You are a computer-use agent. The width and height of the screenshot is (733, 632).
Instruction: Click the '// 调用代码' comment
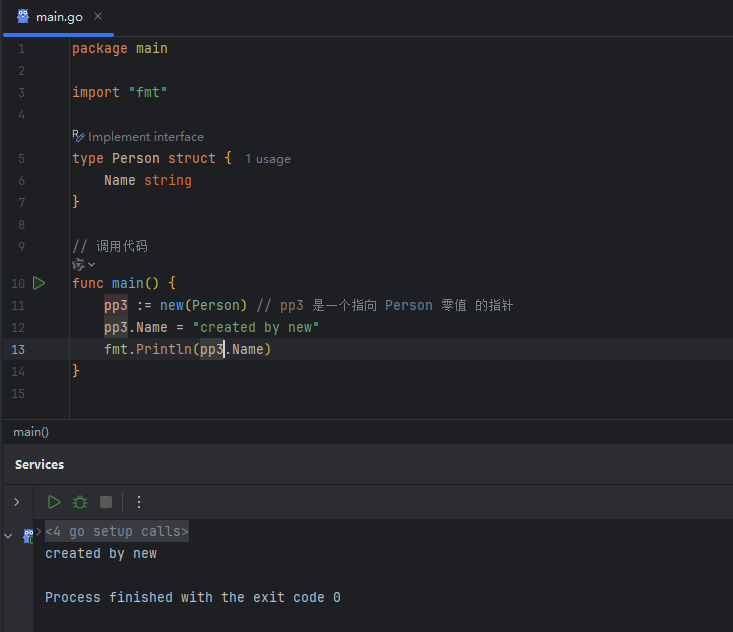[110, 246]
